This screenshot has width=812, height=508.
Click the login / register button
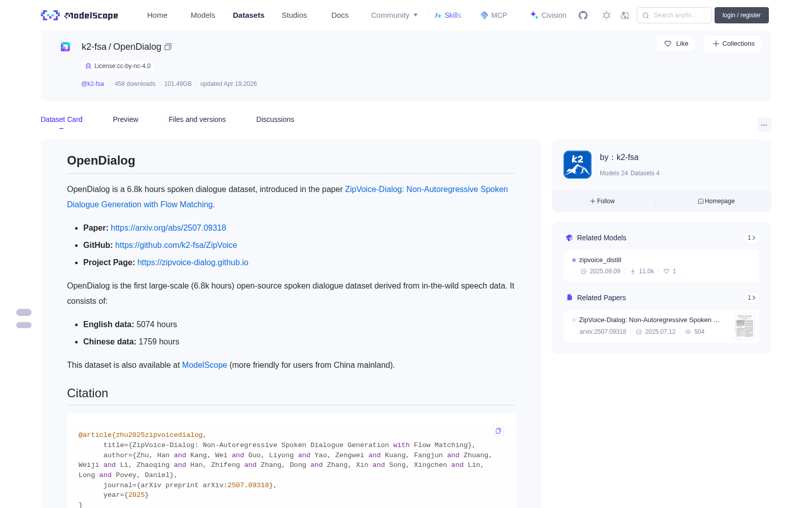(741, 15)
